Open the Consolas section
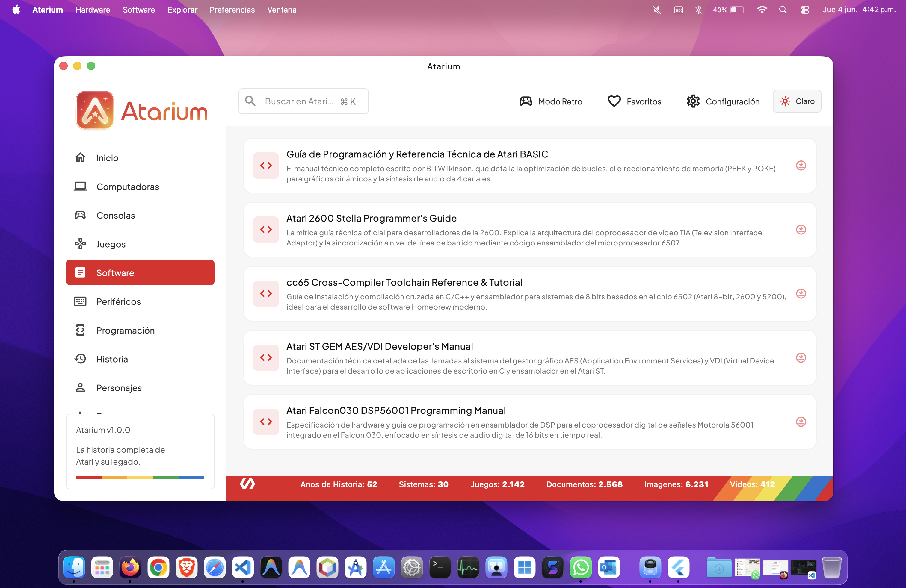 click(x=140, y=215)
